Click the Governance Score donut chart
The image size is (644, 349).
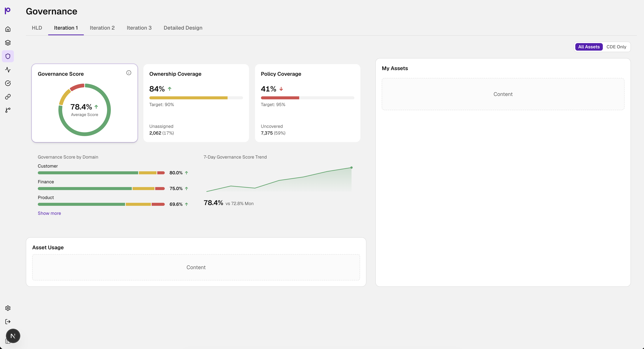[x=84, y=110]
